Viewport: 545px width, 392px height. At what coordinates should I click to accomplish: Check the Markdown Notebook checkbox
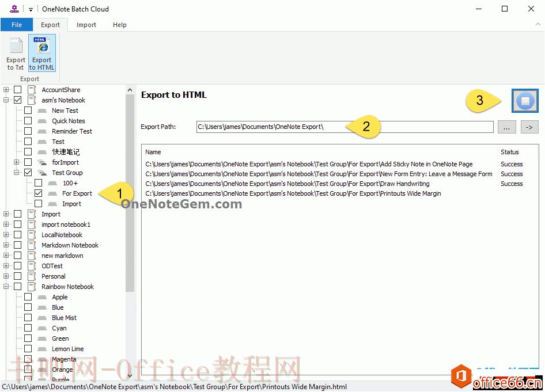[x=17, y=245]
